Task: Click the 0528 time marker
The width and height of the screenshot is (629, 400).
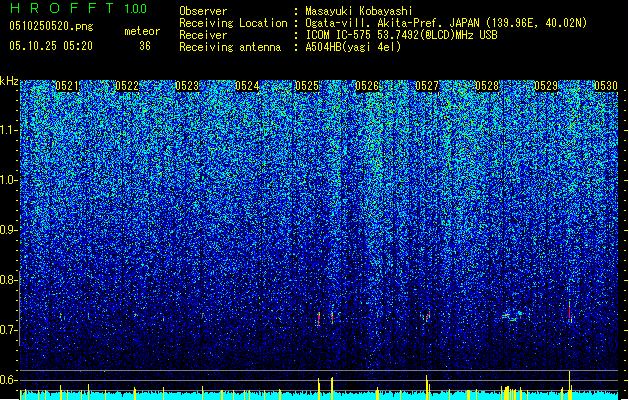Action: tap(487, 86)
